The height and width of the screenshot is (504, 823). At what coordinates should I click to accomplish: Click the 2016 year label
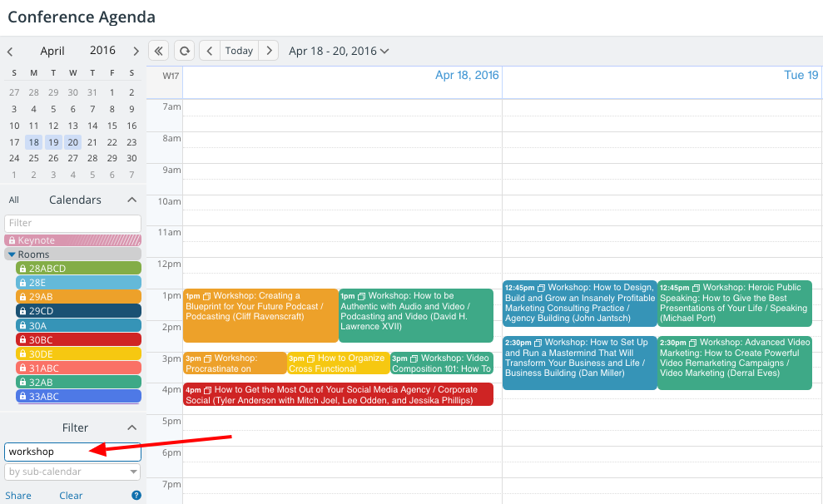click(x=102, y=51)
